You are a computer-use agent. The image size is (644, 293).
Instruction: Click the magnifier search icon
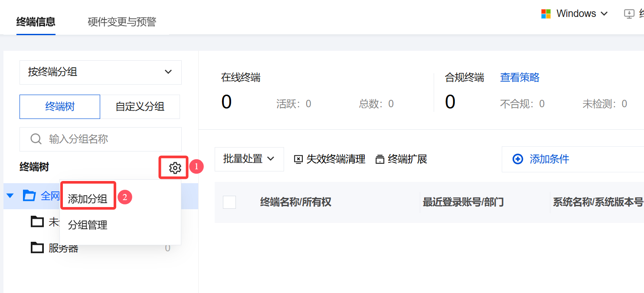click(36, 139)
